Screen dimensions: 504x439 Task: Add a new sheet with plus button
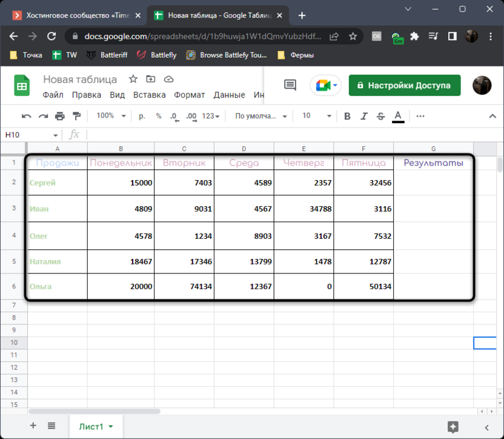[33, 426]
